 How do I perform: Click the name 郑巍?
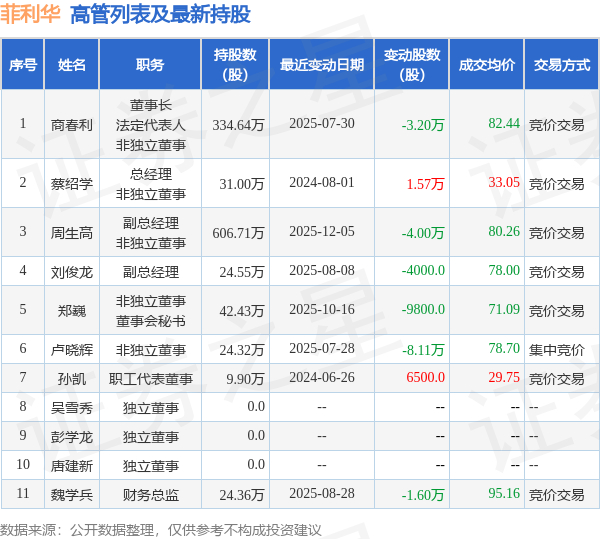pyautogui.click(x=72, y=311)
